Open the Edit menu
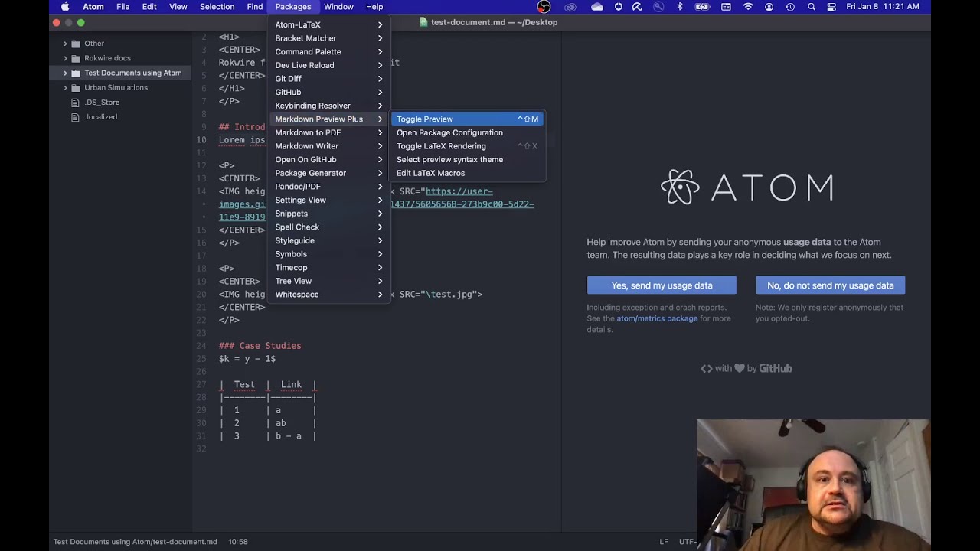 pos(149,7)
